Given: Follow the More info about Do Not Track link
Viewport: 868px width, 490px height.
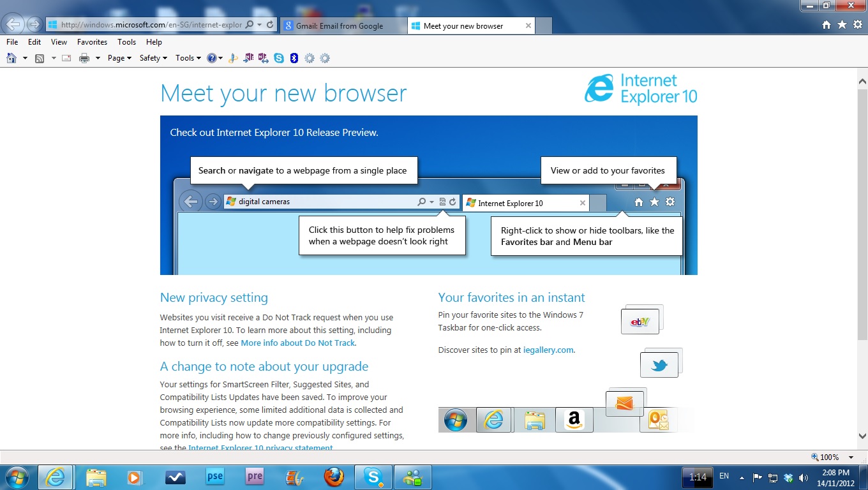Looking at the screenshot, I should tap(297, 343).
